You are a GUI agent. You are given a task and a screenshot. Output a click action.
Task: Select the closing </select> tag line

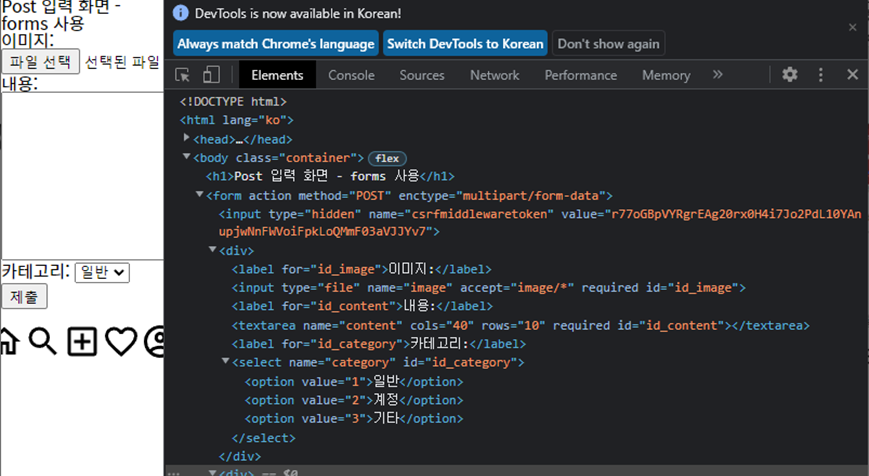click(263, 438)
